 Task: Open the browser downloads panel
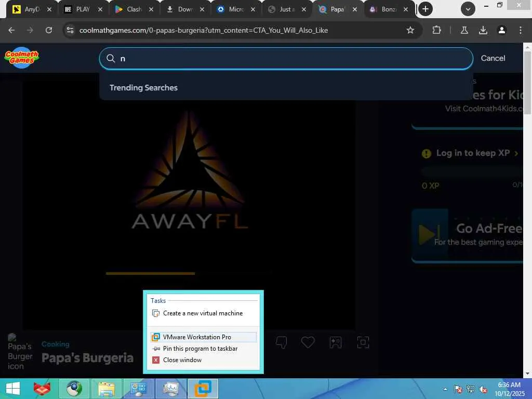click(483, 30)
